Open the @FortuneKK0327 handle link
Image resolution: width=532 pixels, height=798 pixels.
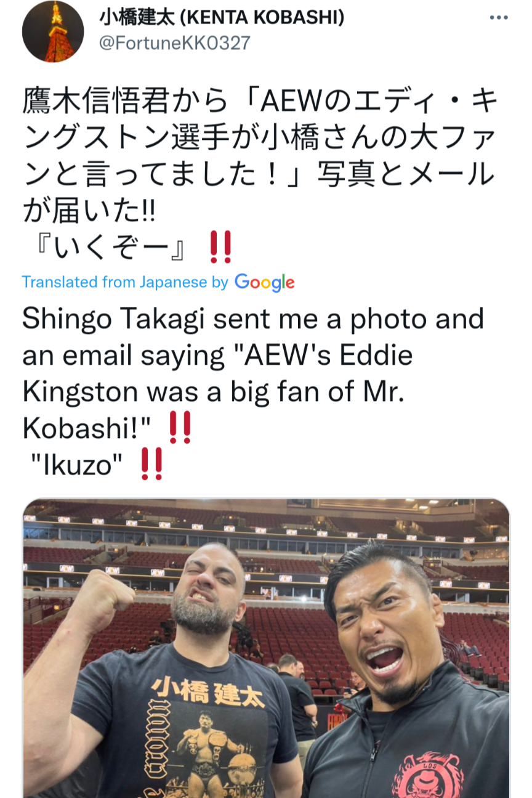coord(175,43)
